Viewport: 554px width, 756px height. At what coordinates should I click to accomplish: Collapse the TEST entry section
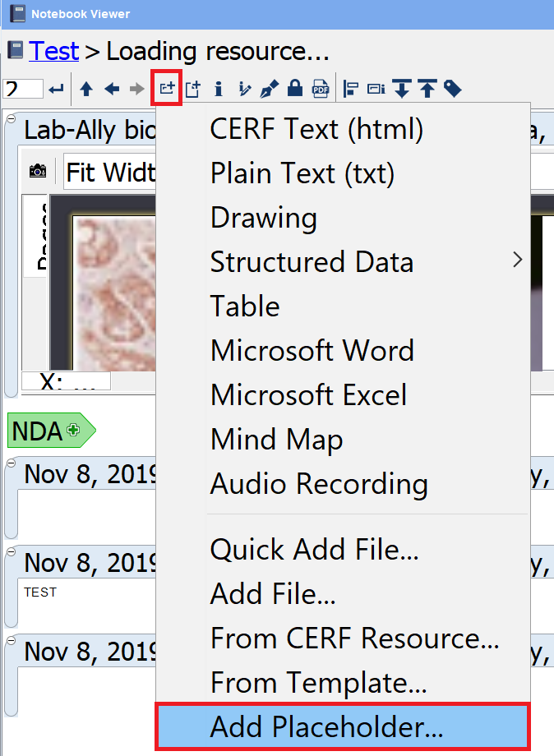[11, 552]
